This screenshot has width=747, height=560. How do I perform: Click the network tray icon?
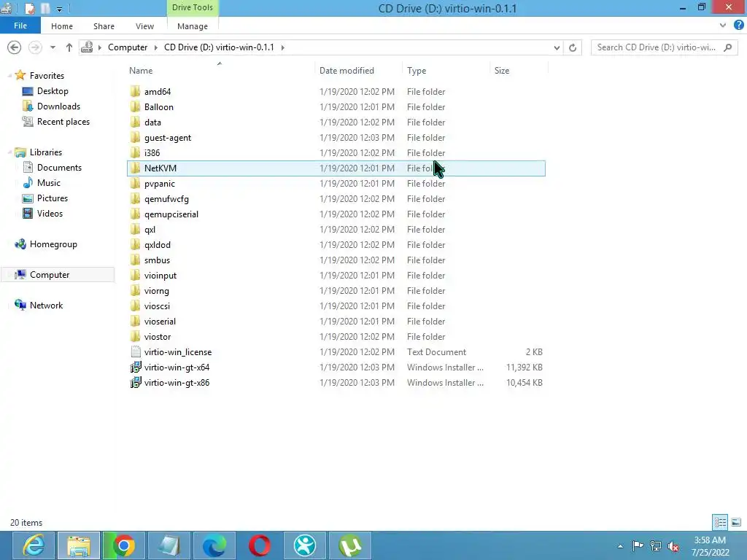656,546
